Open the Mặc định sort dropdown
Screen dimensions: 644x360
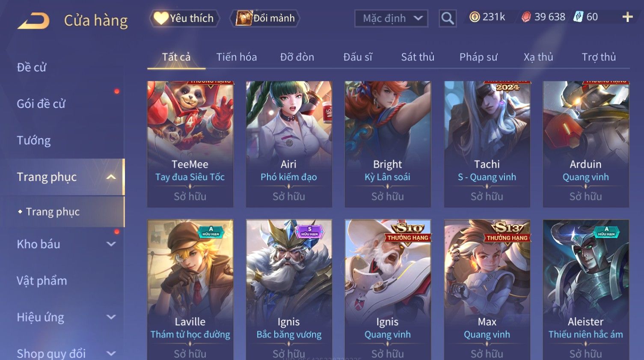click(391, 18)
